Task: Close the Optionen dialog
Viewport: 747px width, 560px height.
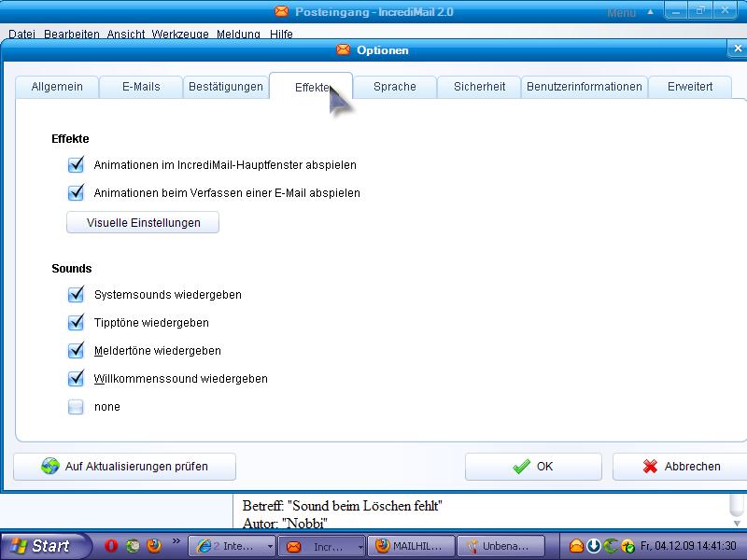Action: point(738,49)
